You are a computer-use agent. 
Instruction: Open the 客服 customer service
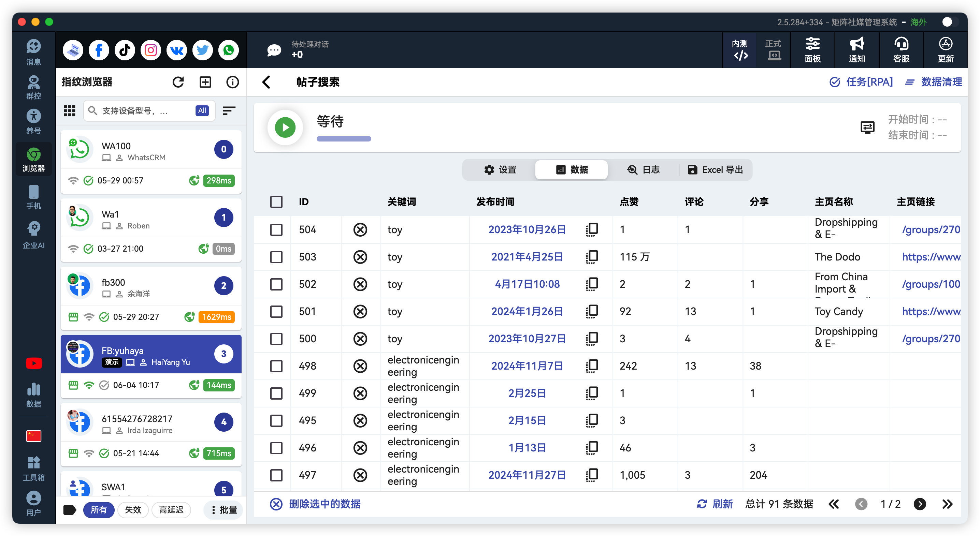(x=901, y=50)
